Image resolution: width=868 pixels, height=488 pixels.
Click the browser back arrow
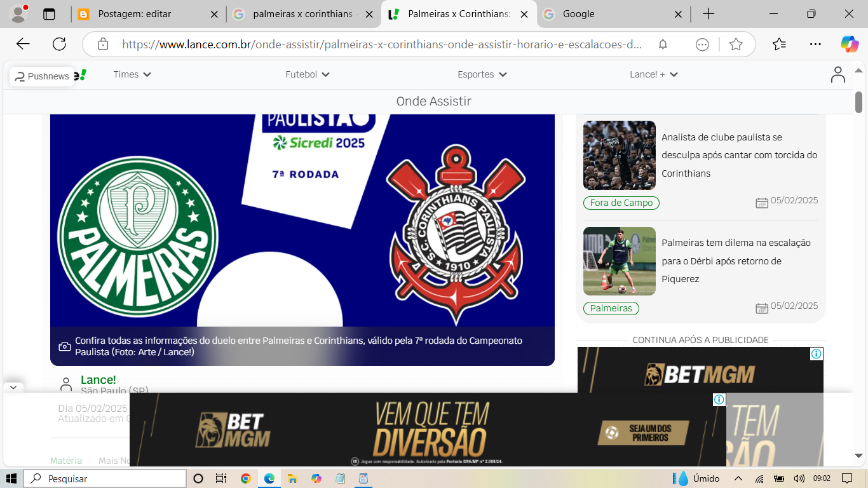(x=23, y=44)
